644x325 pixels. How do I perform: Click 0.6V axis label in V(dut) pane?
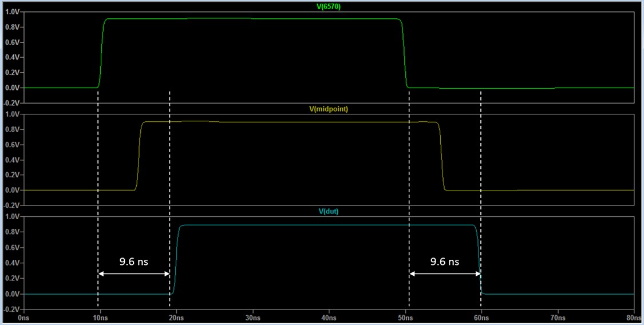[11, 248]
